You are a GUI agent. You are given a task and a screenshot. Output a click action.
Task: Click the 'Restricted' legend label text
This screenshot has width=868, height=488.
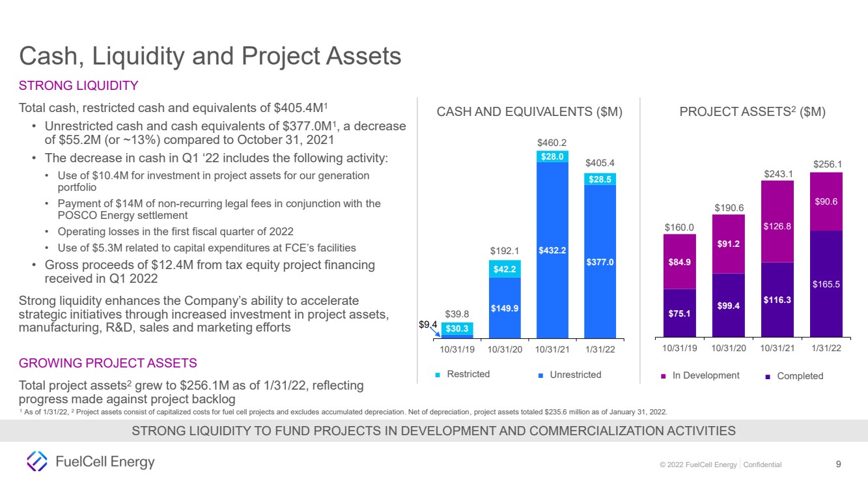(468, 375)
